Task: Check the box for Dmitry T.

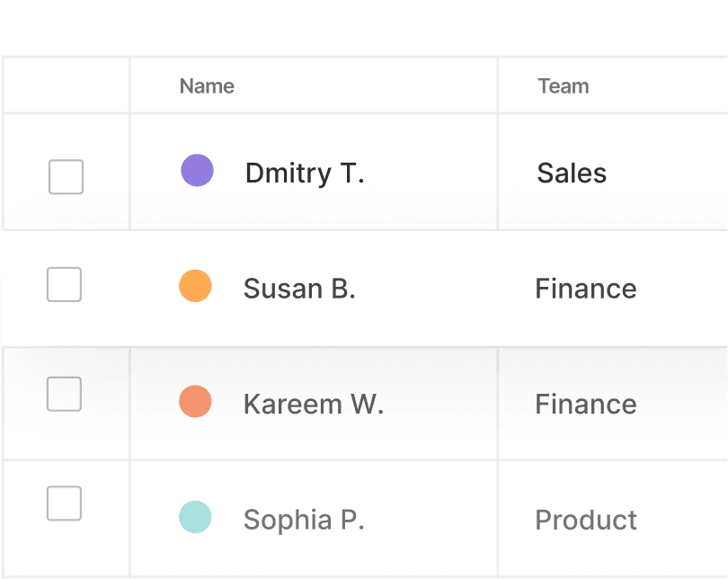Action: 66,177
